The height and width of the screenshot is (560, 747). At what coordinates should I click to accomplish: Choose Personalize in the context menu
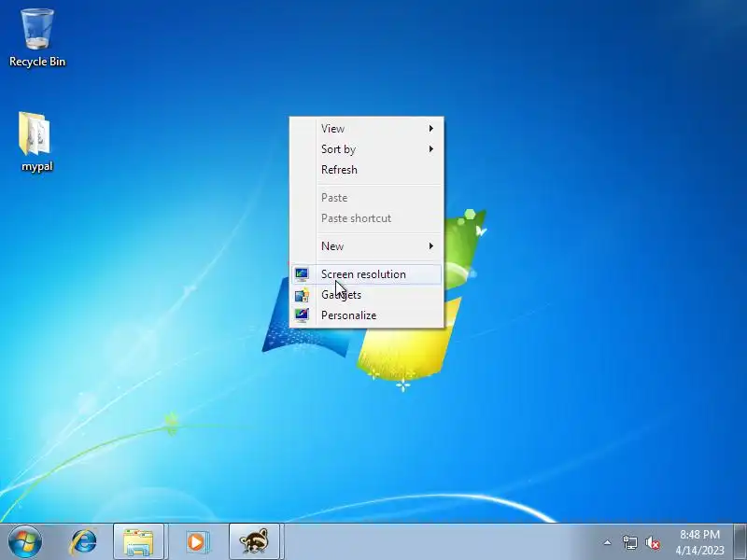(x=366, y=315)
